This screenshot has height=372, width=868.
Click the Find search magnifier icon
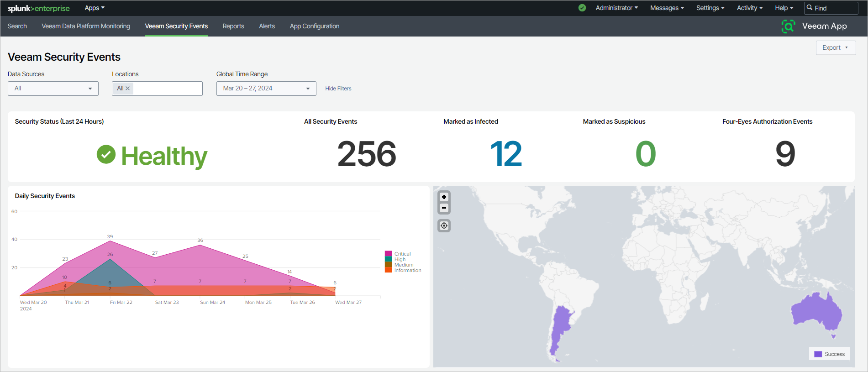tap(810, 8)
